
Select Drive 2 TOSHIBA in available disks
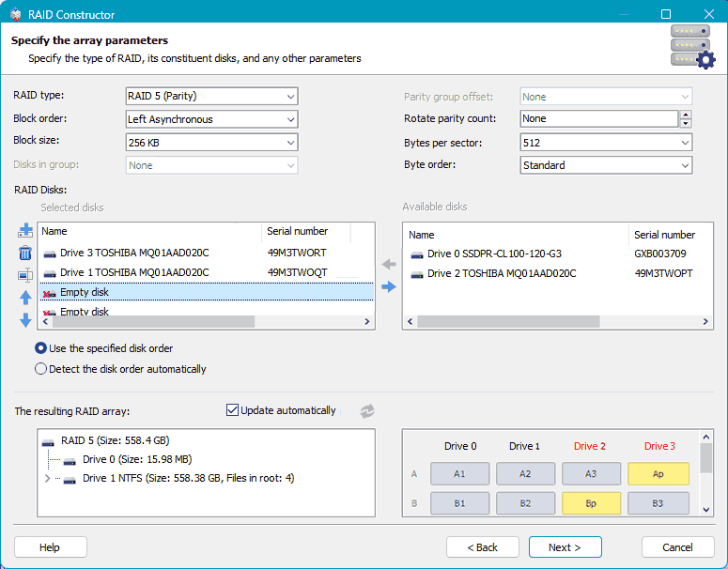[557, 273]
